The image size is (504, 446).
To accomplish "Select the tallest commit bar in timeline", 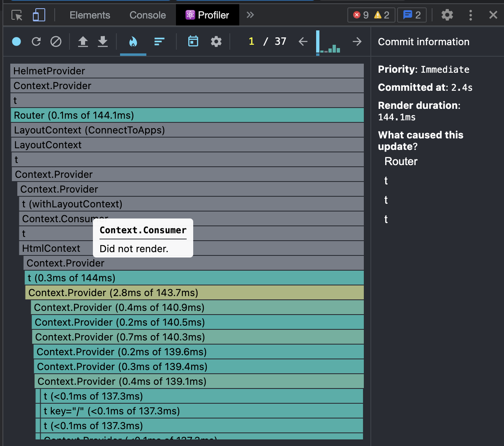I will 317,43.
